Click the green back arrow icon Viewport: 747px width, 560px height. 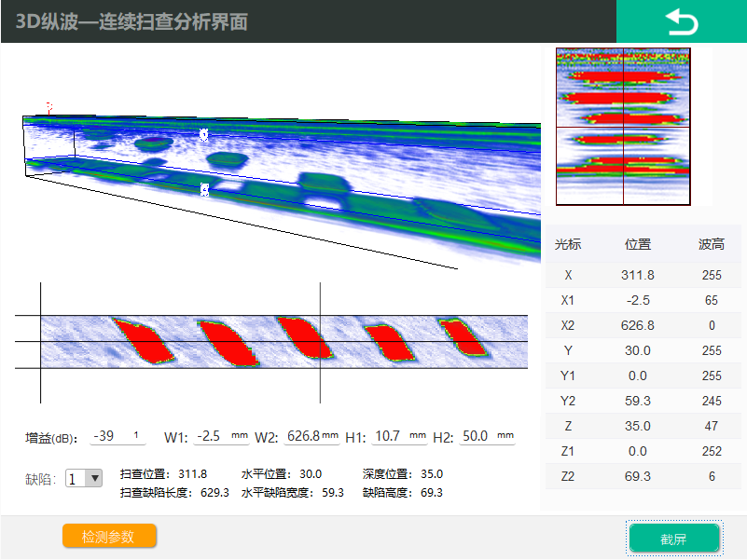pos(682,21)
